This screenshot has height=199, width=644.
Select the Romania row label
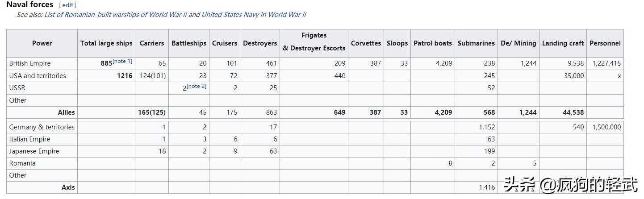pos(22,163)
